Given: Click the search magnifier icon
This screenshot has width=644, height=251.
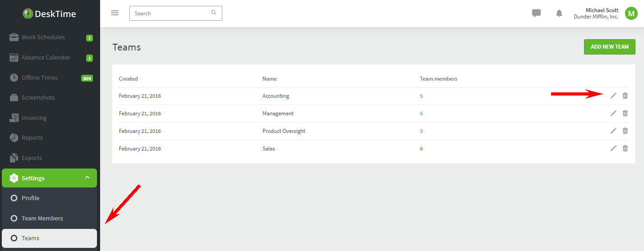Looking at the screenshot, I should [214, 13].
